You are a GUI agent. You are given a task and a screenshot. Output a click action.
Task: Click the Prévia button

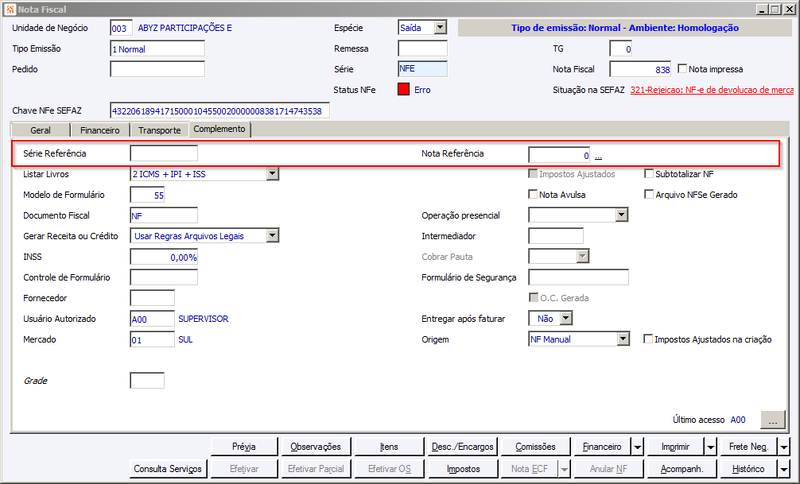pos(244,447)
